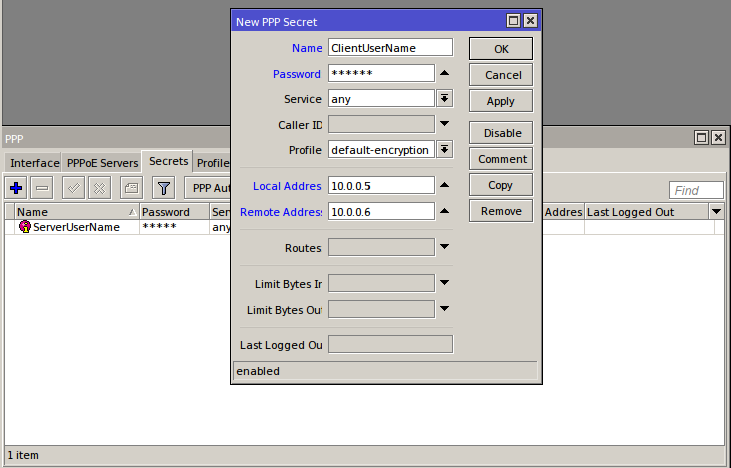Switch to the PPPoE Servers tab
731x468 pixels.
coord(102,163)
